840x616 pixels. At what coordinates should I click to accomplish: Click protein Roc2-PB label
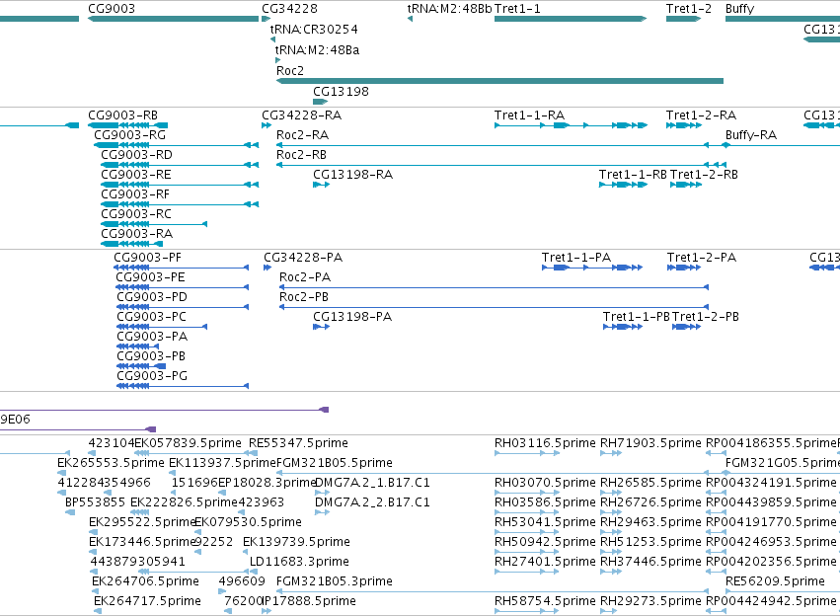coord(304,297)
